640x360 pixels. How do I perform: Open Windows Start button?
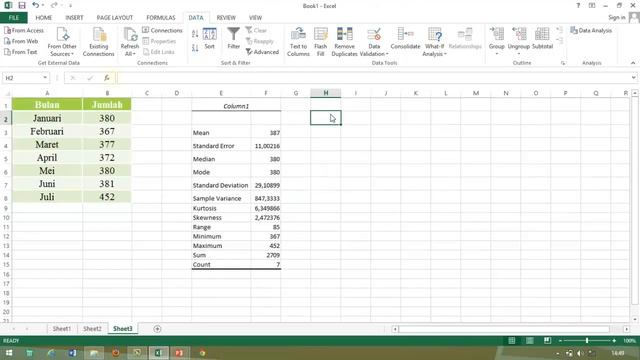click(x=9, y=353)
